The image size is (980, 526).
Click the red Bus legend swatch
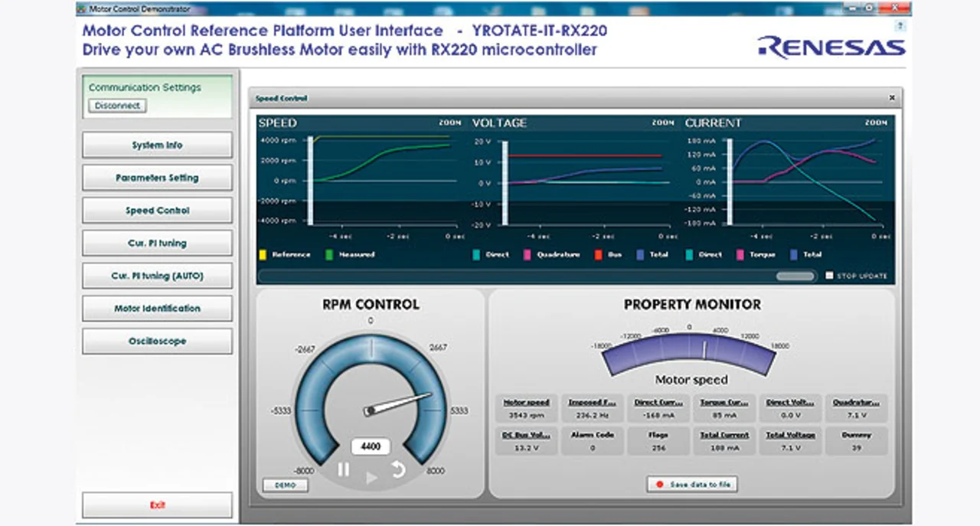point(599,254)
